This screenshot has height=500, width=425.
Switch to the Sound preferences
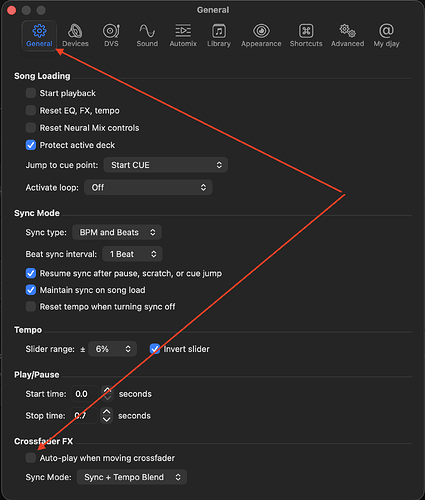click(x=147, y=35)
